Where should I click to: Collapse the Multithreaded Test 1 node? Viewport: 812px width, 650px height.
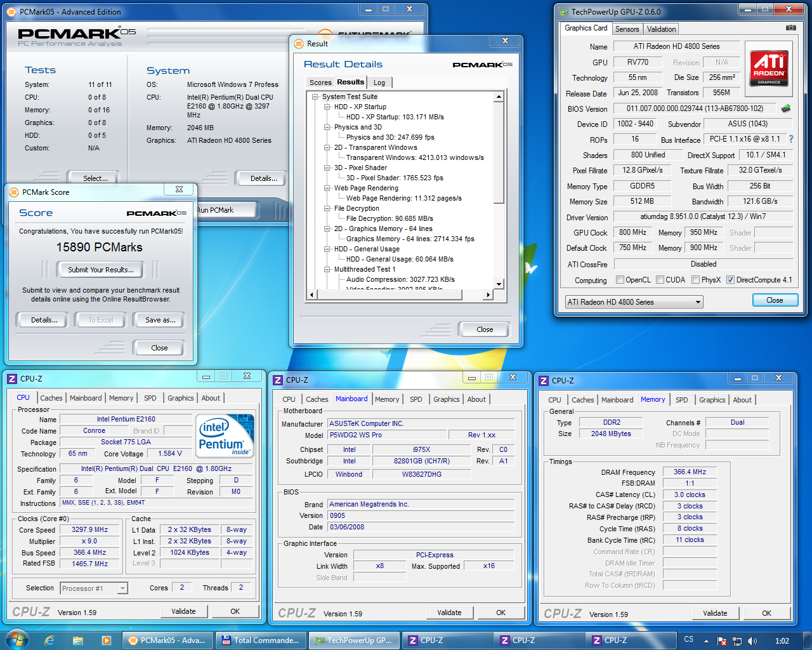coord(327,269)
